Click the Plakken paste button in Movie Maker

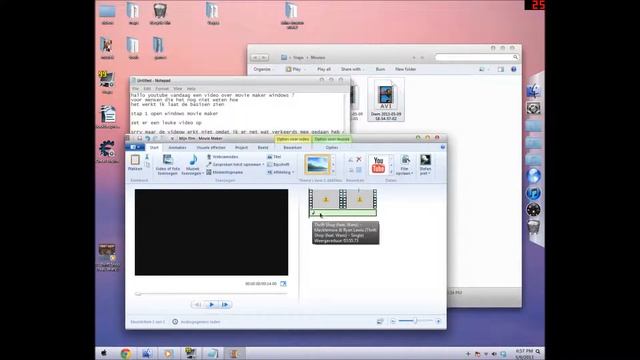click(135, 162)
